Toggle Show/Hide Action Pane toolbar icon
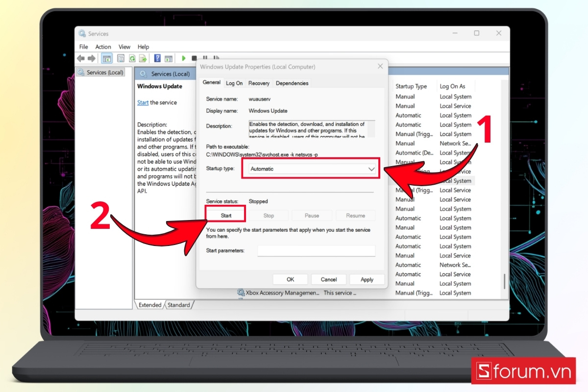The height and width of the screenshot is (392, 588). tap(169, 58)
